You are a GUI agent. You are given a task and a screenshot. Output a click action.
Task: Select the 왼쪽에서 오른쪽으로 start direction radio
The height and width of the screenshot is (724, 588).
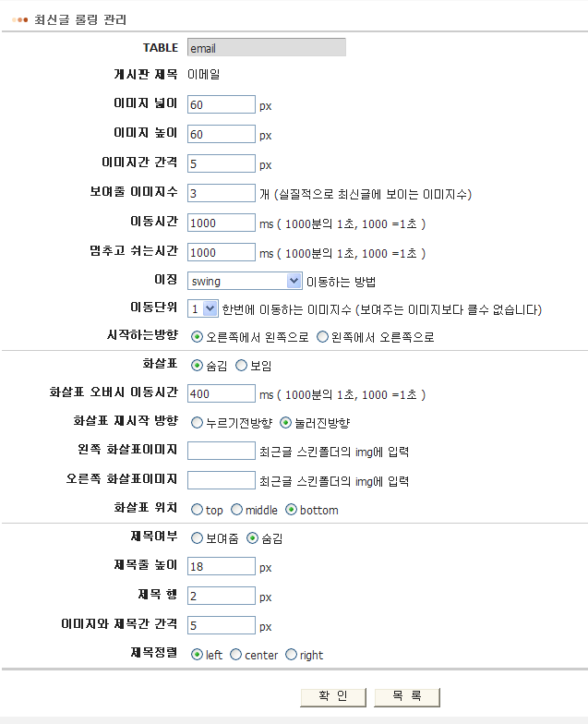(322, 337)
